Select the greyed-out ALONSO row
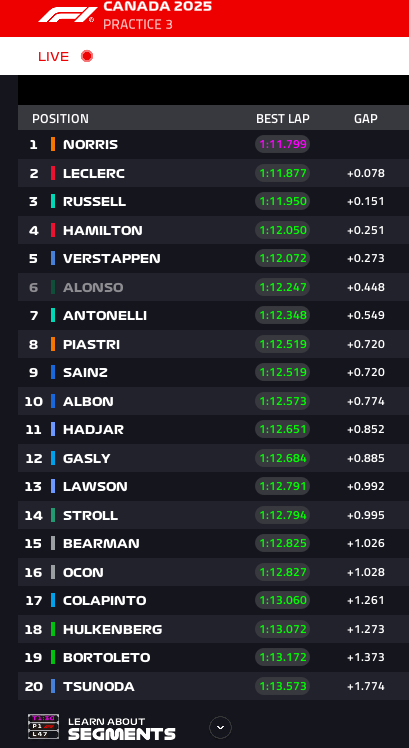This screenshot has width=409, height=748. (x=213, y=287)
